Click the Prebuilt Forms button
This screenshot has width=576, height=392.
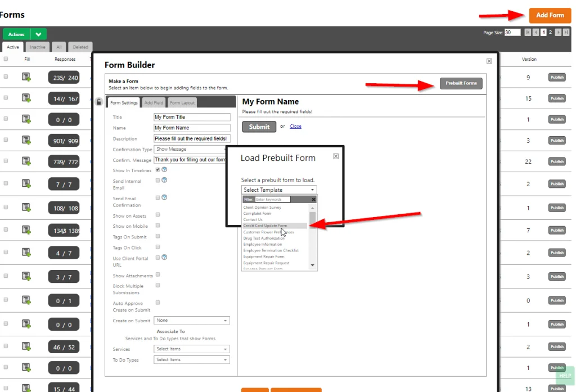pos(461,83)
